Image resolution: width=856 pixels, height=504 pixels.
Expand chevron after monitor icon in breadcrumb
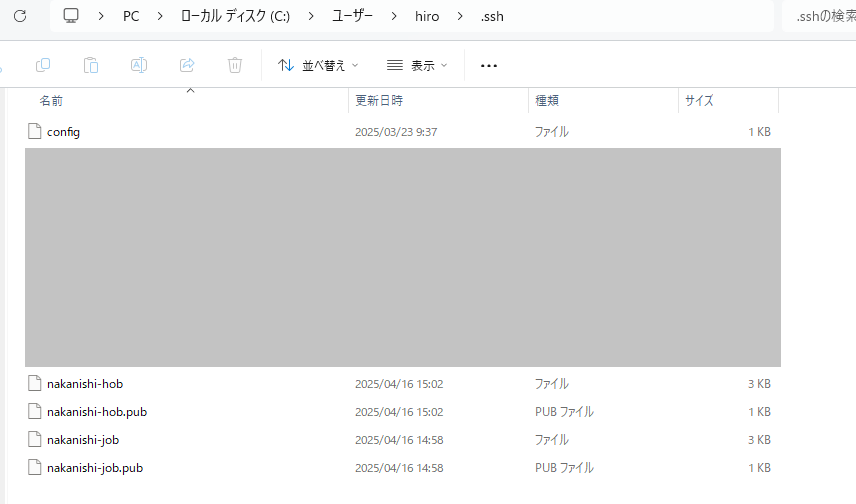(101, 16)
